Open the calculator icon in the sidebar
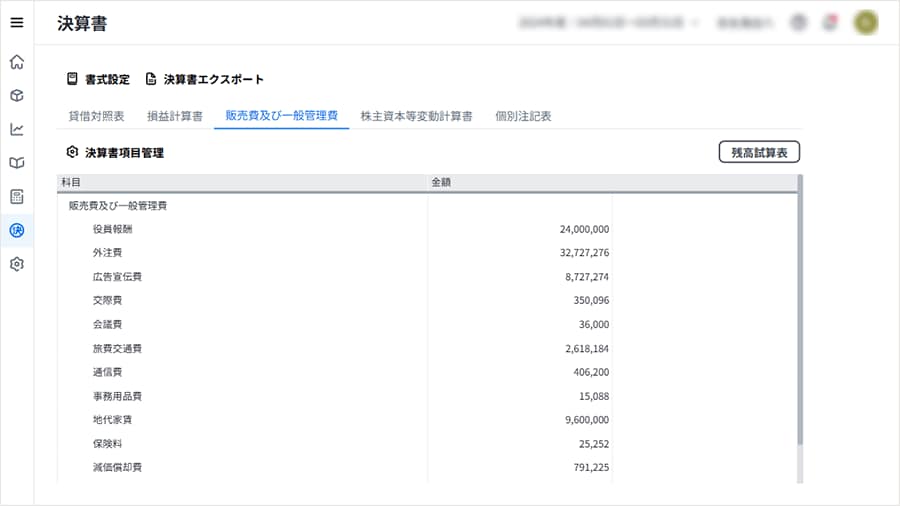Viewport: 900px width, 506px height. click(17, 196)
